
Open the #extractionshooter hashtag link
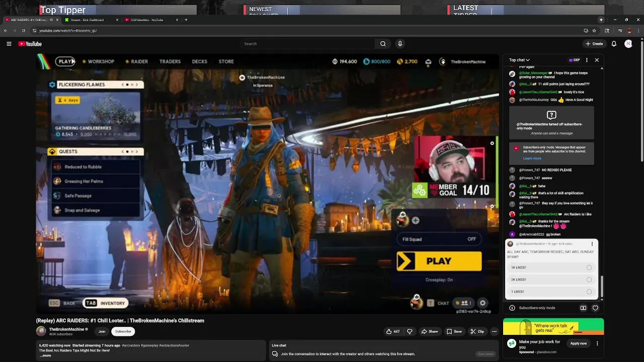coord(174,345)
